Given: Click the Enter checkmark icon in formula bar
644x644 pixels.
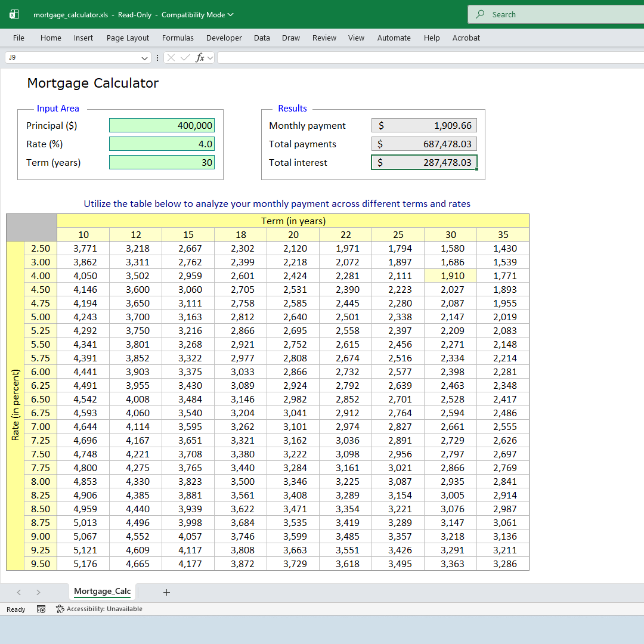Looking at the screenshot, I should [x=185, y=57].
